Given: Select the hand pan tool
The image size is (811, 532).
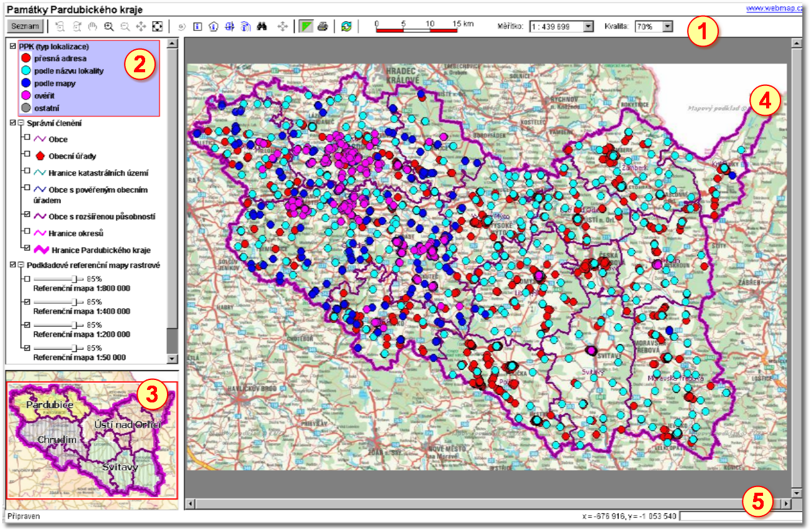Looking at the screenshot, I should click(x=93, y=27).
